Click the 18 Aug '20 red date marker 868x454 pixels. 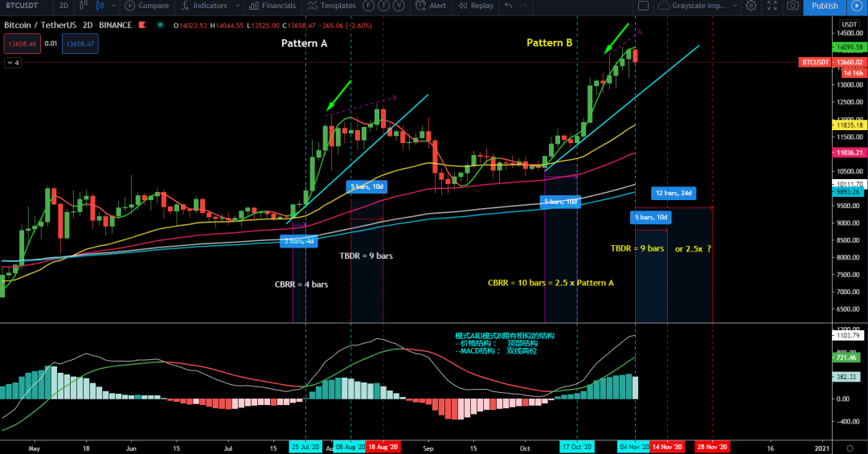(383, 447)
